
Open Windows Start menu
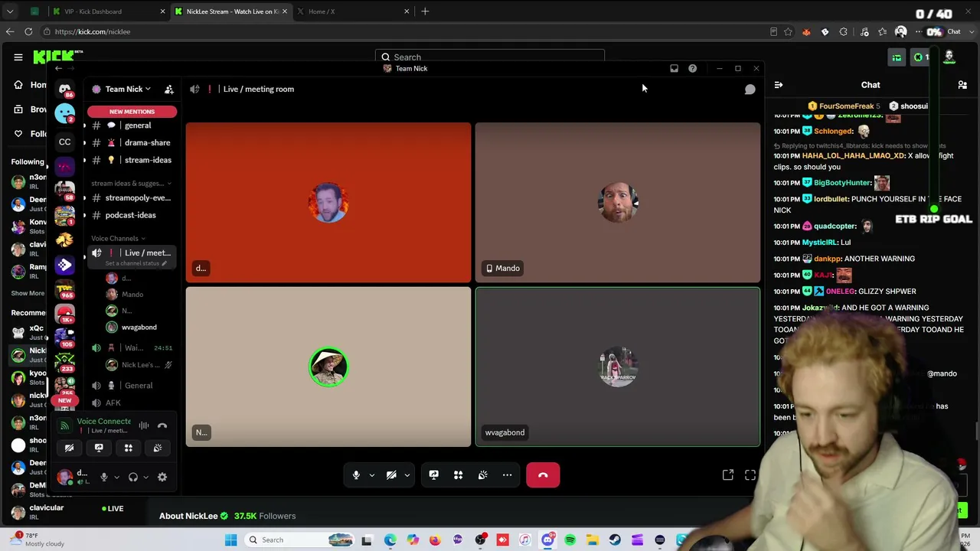click(x=230, y=540)
